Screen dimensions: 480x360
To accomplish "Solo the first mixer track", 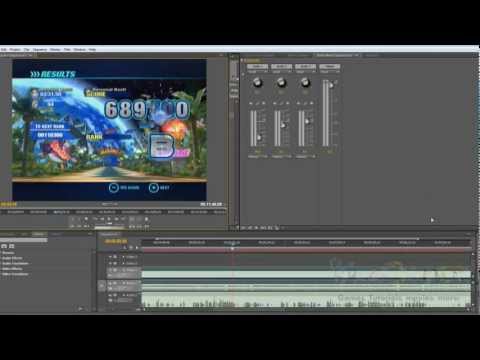I will 257,104.
